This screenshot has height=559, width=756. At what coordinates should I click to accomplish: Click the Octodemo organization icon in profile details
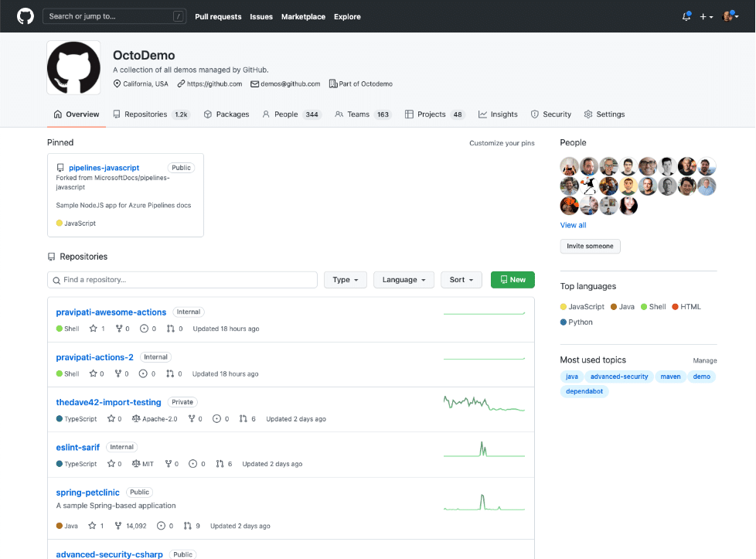pyautogui.click(x=332, y=84)
